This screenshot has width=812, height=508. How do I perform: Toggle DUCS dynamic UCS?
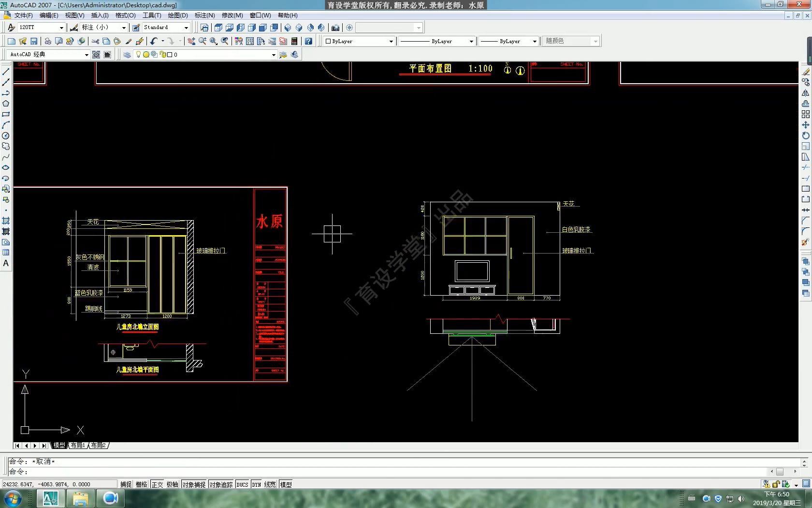point(243,484)
